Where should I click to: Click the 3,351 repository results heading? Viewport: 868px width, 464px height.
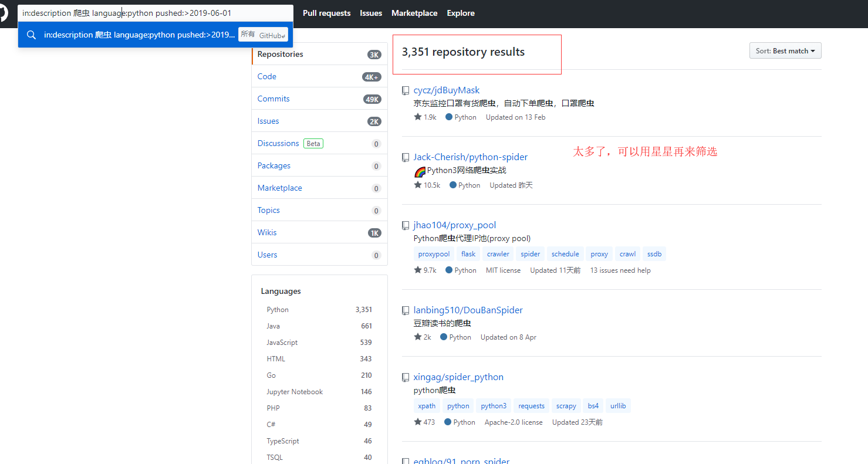click(x=463, y=52)
